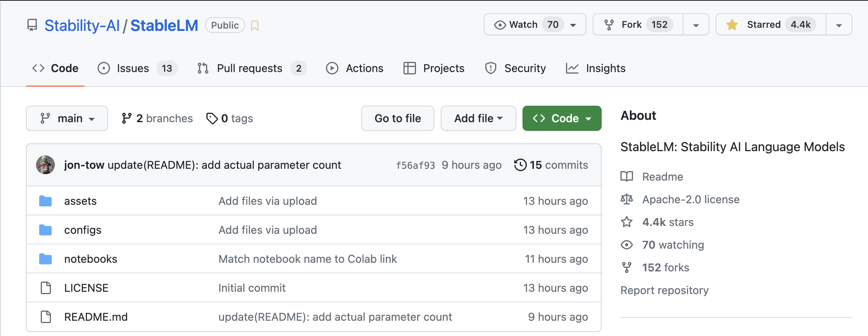
Task: Click the commit history clock icon
Action: [x=520, y=165]
